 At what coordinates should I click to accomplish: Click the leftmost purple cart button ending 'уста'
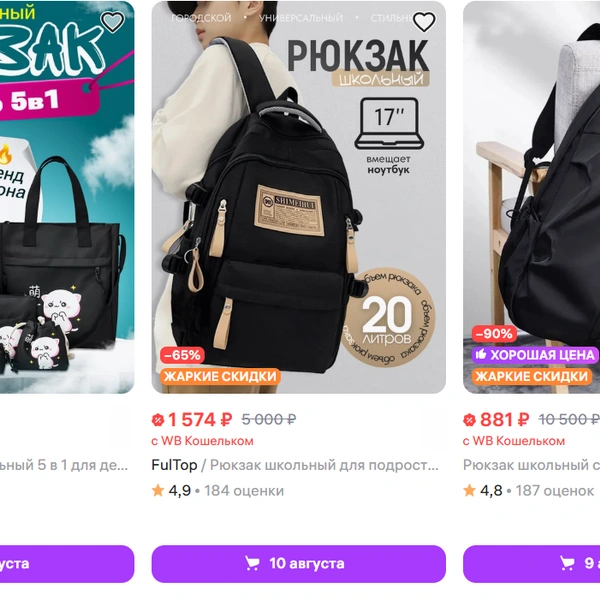pyautogui.click(x=67, y=564)
